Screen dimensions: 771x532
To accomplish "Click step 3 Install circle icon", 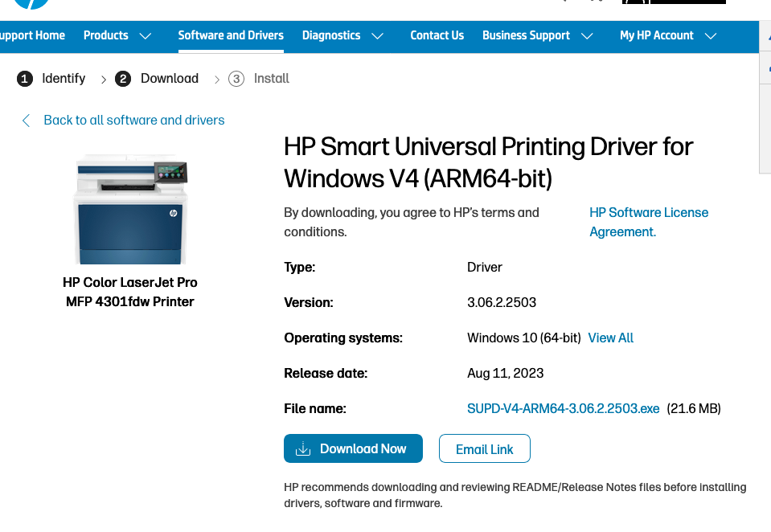I will point(236,78).
